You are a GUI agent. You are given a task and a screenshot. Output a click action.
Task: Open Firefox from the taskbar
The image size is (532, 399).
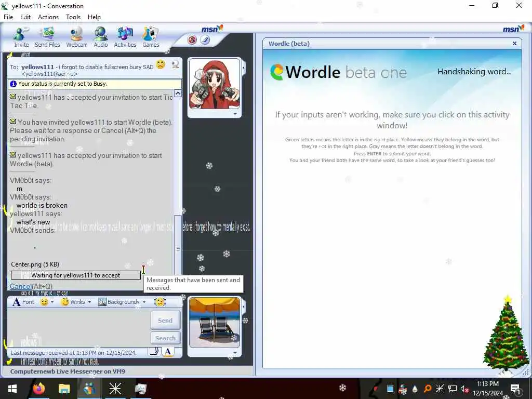(x=38, y=389)
